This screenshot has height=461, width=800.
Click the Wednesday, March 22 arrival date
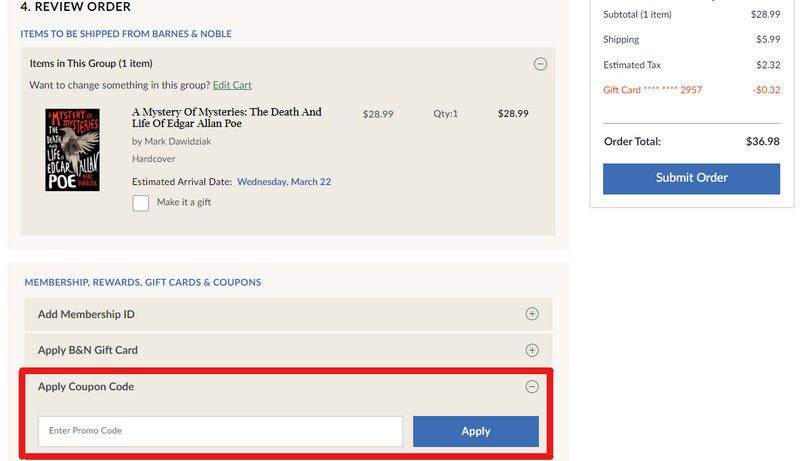(x=284, y=182)
